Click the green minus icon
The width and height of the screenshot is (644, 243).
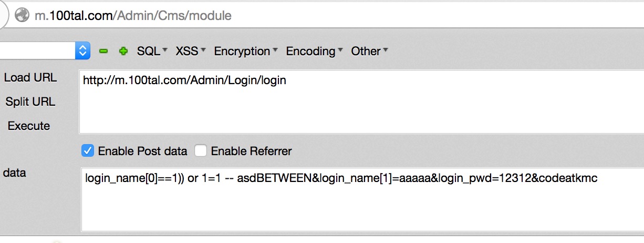(x=103, y=51)
